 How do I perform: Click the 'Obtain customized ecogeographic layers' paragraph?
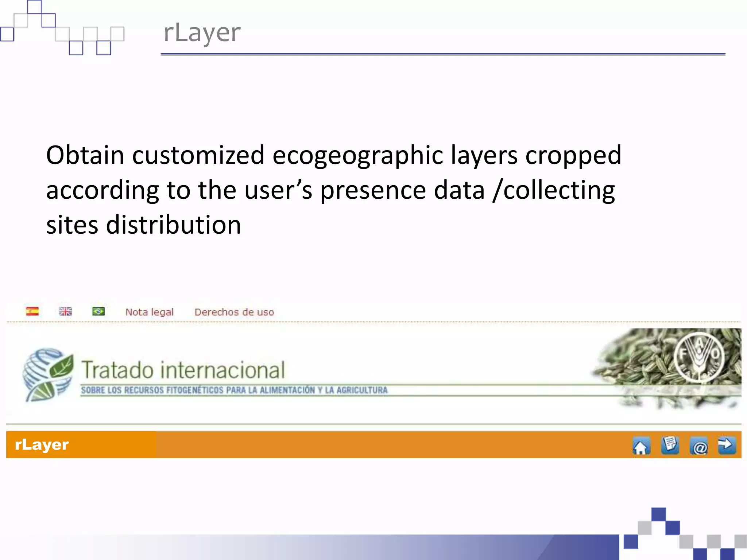pyautogui.click(x=333, y=190)
